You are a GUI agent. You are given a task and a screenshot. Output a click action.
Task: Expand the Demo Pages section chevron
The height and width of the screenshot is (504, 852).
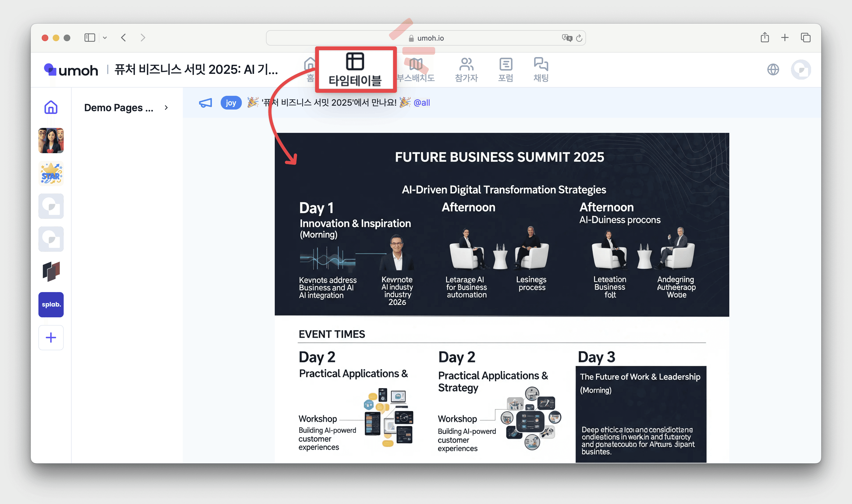tap(166, 108)
